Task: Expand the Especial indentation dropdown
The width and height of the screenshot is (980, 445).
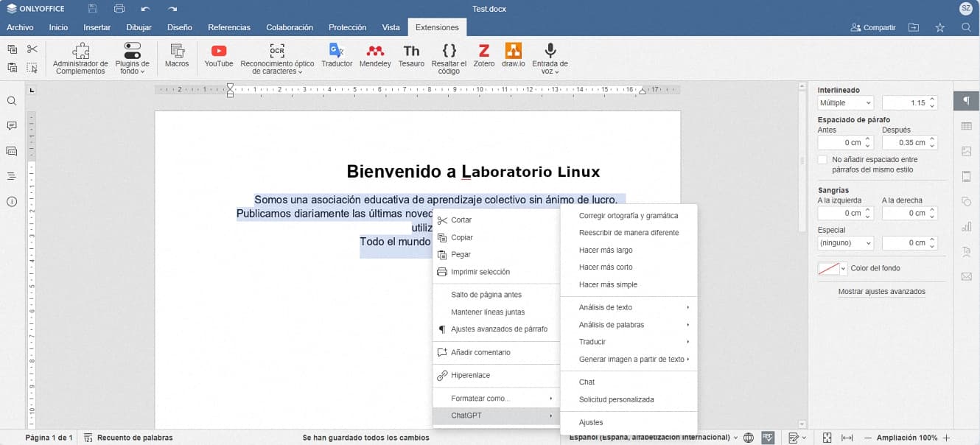Action: [x=845, y=242]
